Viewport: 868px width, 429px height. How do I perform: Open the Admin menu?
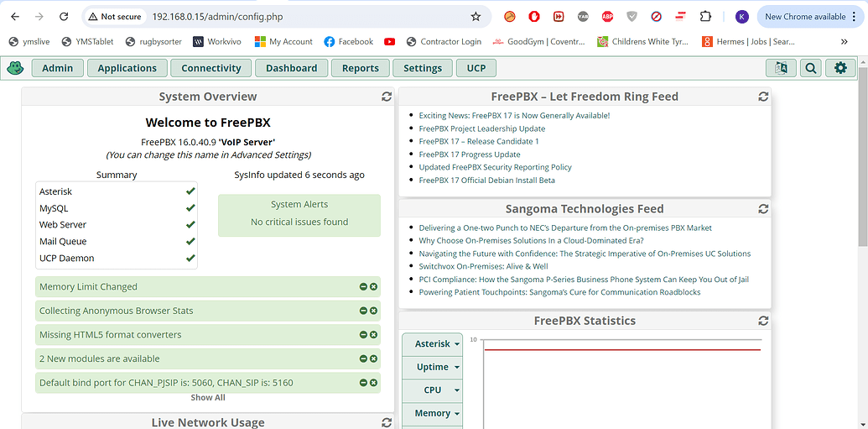pos(58,68)
